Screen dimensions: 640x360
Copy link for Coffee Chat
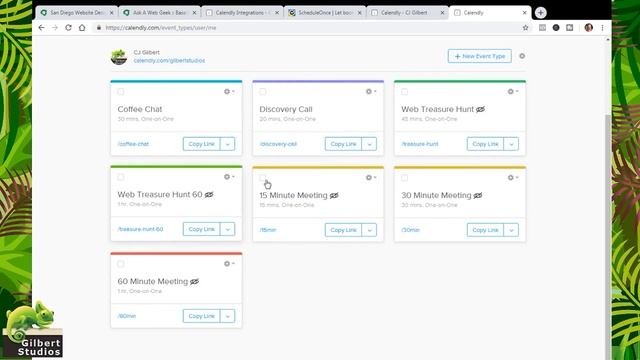(202, 144)
